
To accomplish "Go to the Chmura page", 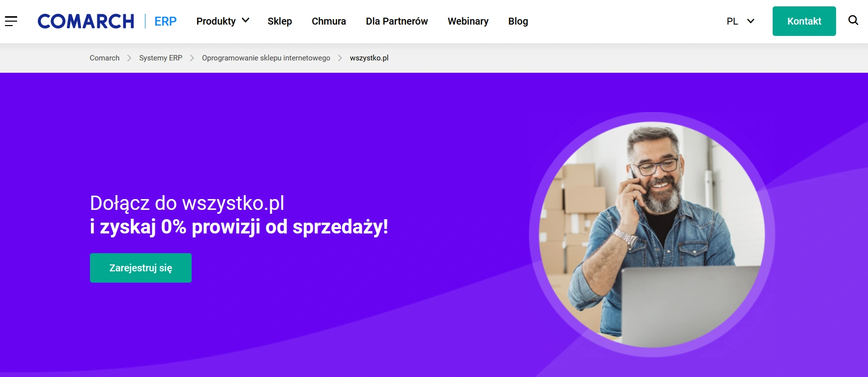I will (x=329, y=21).
